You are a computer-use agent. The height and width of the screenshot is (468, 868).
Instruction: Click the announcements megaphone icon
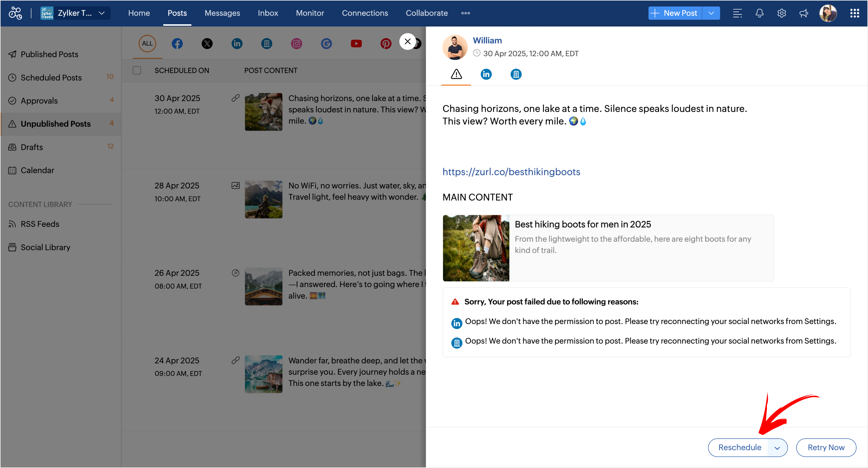point(804,13)
